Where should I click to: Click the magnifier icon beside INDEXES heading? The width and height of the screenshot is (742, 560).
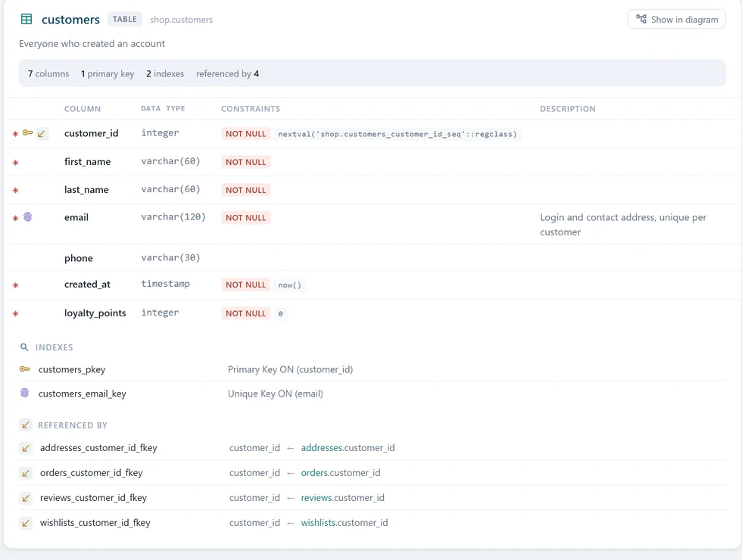point(24,347)
